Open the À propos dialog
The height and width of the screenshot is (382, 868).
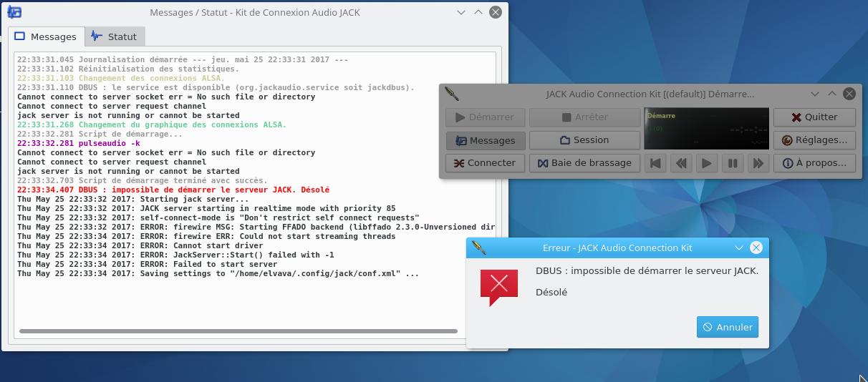tap(814, 162)
